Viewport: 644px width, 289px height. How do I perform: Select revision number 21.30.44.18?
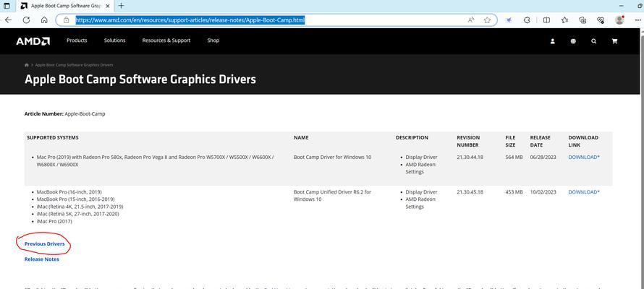coord(470,158)
